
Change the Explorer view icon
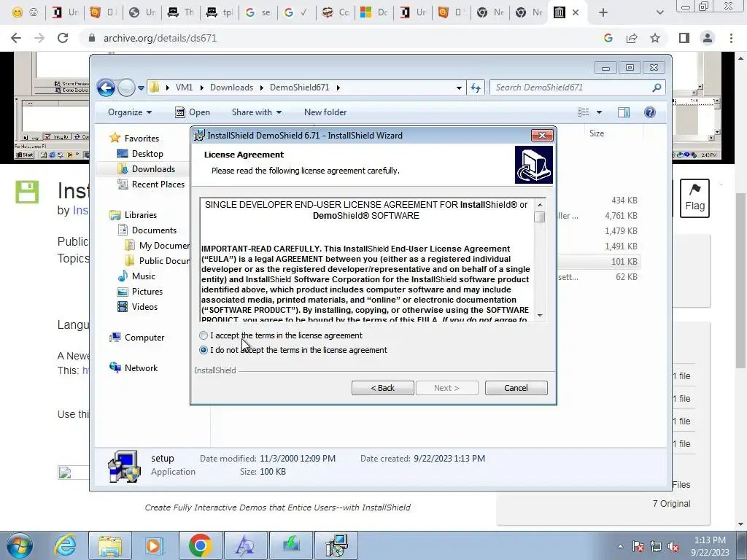583,112
